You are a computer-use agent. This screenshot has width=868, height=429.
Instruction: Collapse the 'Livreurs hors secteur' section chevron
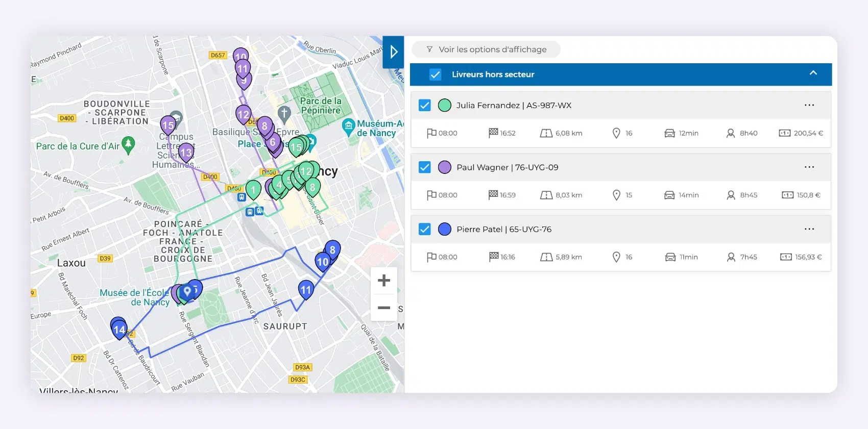coord(813,73)
